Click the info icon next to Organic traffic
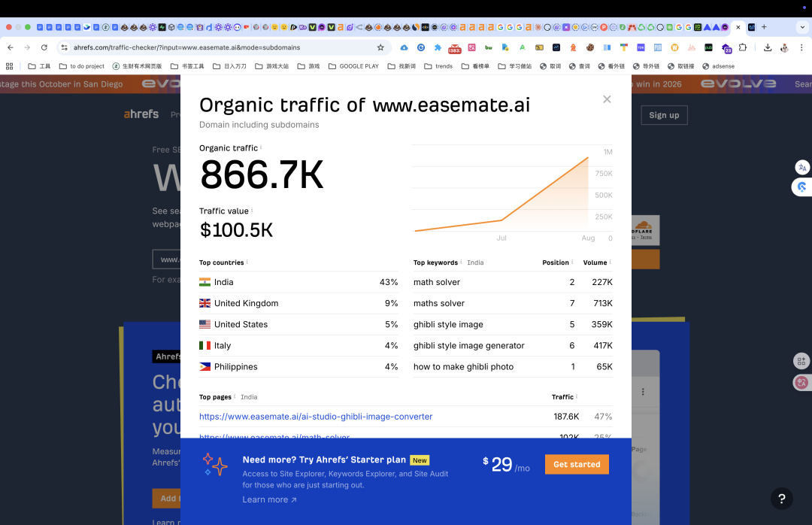 (x=260, y=147)
